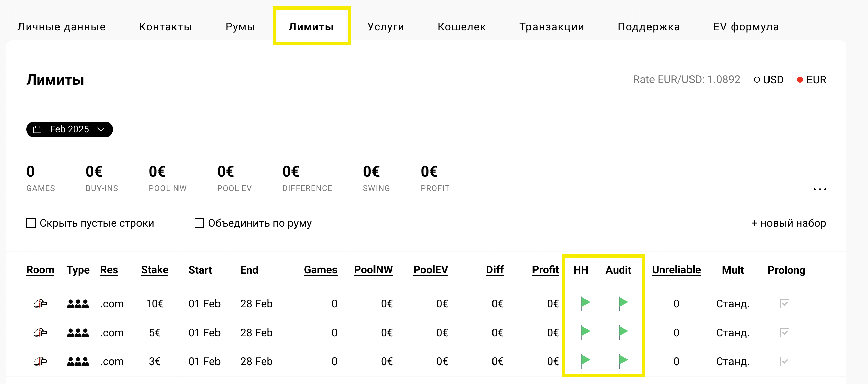Screen dimensions: 868x384
Task: Open the three-dots more options menu
Action: tap(820, 189)
